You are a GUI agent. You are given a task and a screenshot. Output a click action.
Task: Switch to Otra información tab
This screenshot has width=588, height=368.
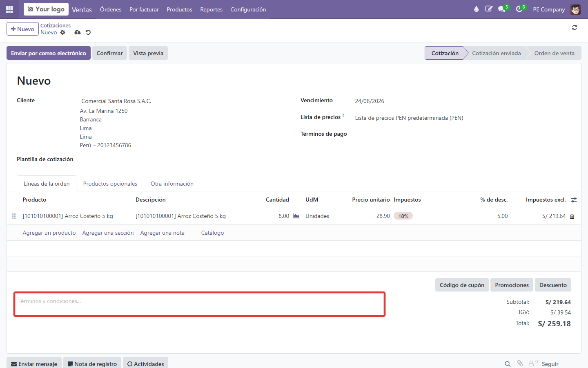click(x=172, y=184)
